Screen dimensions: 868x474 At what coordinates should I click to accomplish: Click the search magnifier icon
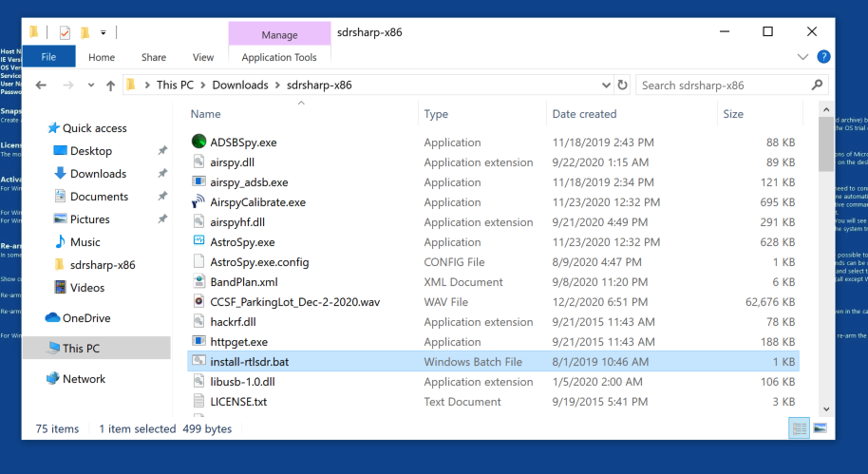tap(817, 85)
